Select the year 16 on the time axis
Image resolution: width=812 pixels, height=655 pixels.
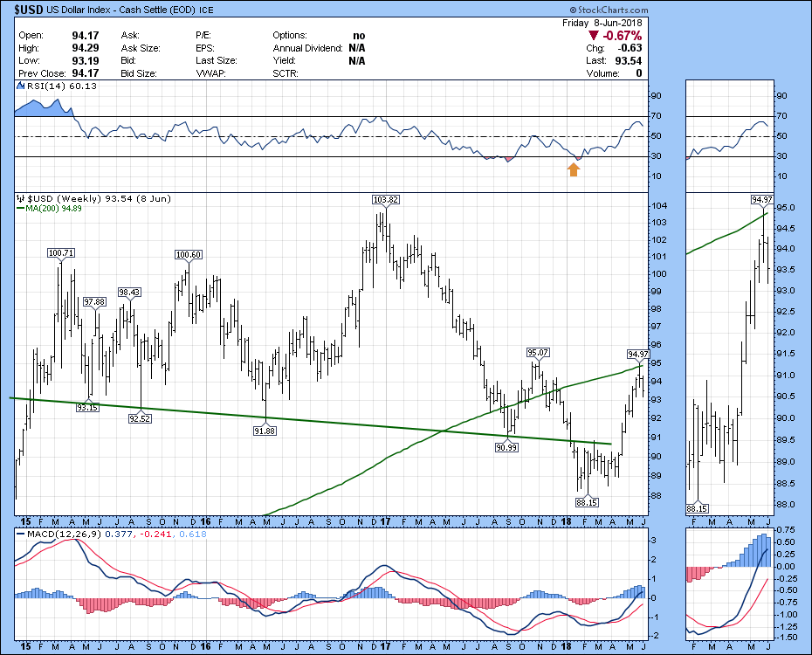[204, 521]
